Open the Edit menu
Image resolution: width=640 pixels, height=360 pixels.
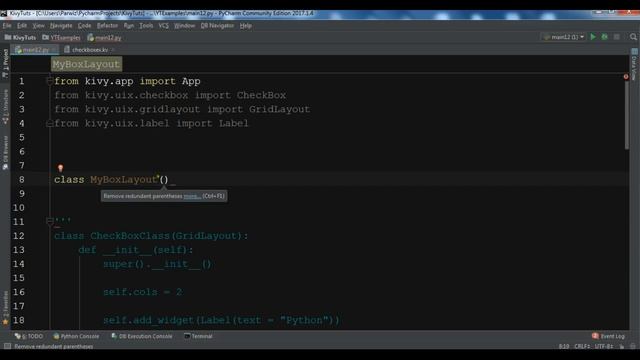[x=22, y=26]
